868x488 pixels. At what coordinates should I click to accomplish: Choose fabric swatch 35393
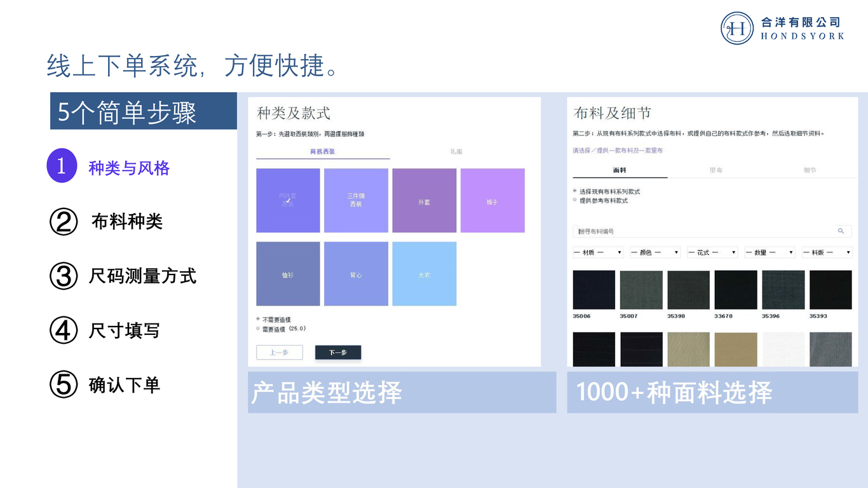[831, 290]
